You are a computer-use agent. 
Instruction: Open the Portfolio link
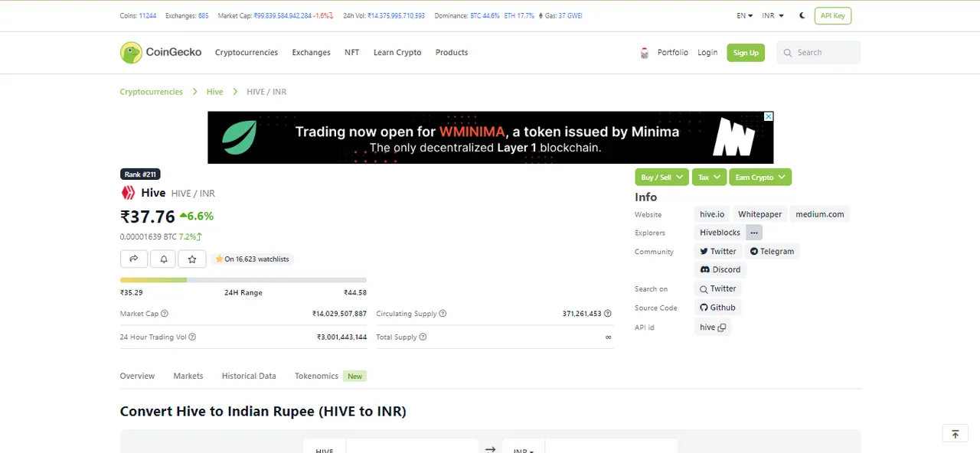tap(673, 53)
